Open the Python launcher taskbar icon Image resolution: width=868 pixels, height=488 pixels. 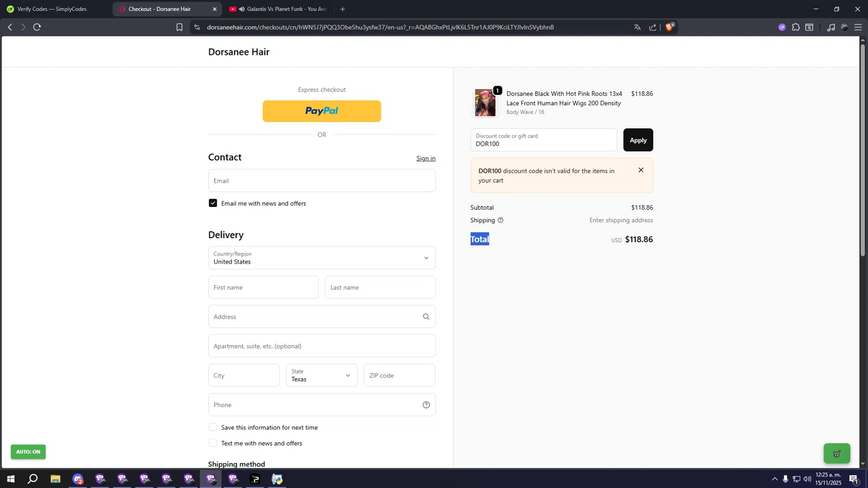277,479
